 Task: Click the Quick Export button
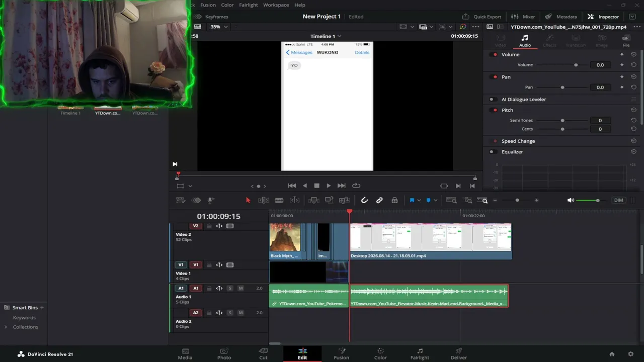(481, 17)
